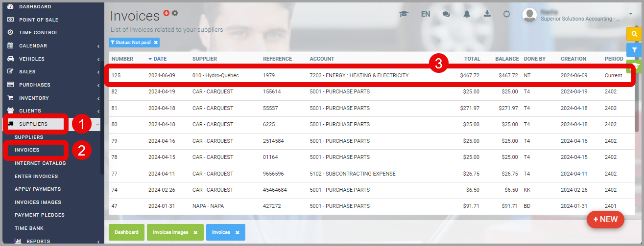Close the Invoices images tab
Screen dimensions: 644x246
[195, 233]
